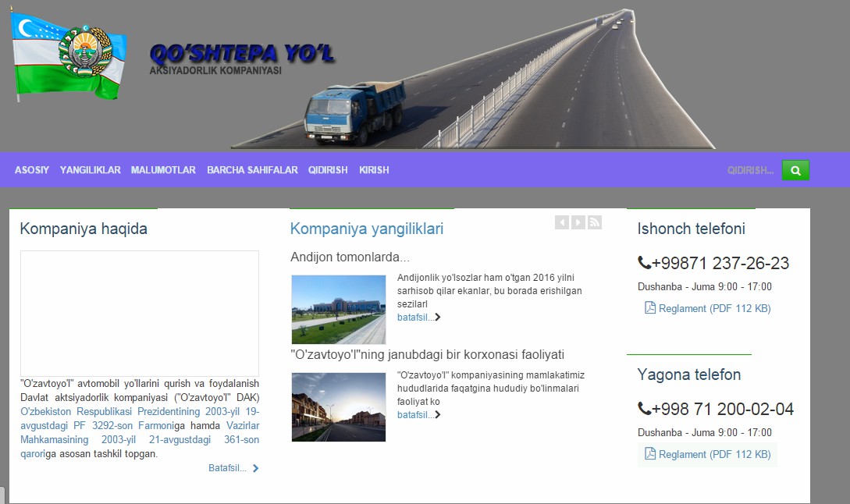
Task: Open O'zavtoyo'l janubdagi korxonasi thumbnail
Action: [338, 407]
